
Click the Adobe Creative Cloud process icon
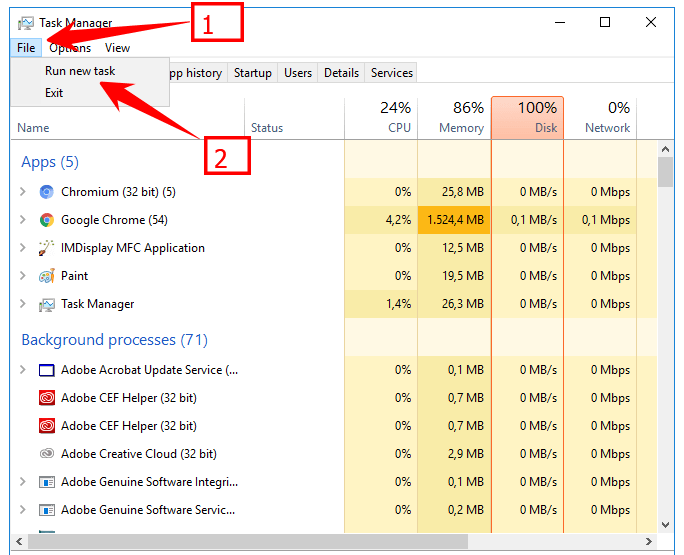point(46,454)
